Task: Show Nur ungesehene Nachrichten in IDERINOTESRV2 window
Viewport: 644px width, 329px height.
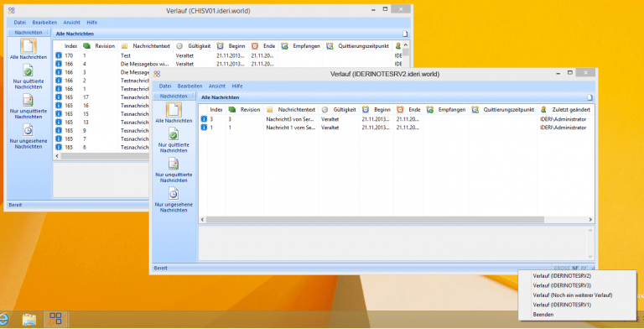Action: 174,200
